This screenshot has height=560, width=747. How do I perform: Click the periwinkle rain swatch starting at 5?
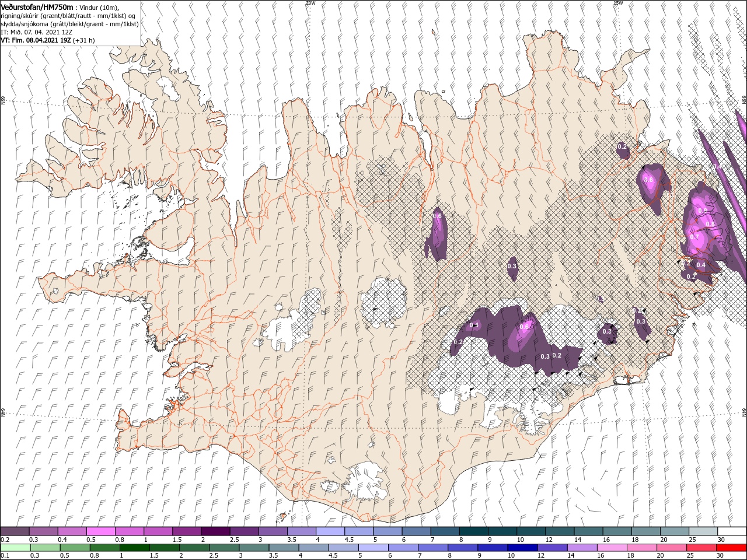pyautogui.click(x=372, y=547)
